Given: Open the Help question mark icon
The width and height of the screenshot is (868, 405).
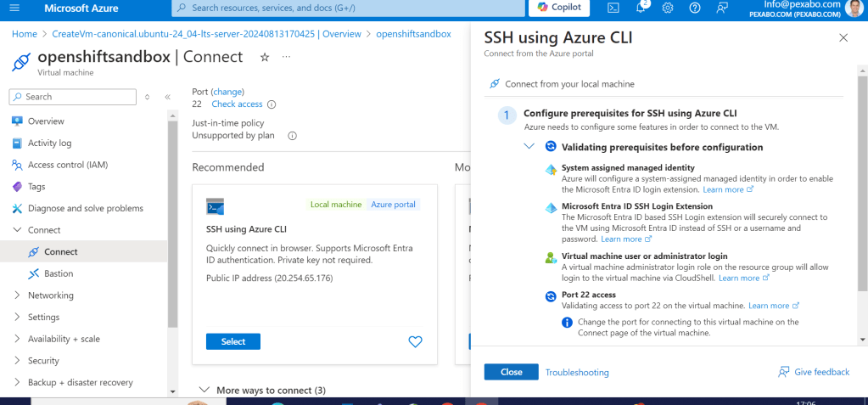Looking at the screenshot, I should tap(695, 8).
